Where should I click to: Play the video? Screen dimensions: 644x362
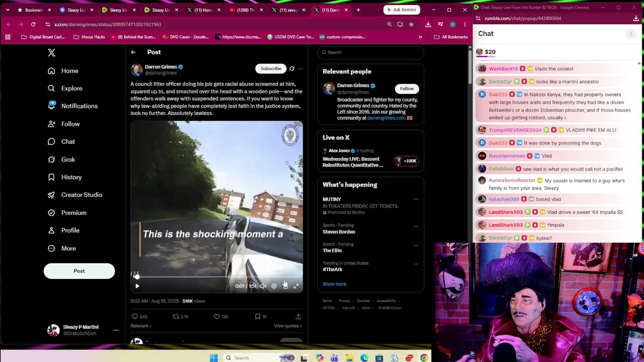(x=137, y=286)
